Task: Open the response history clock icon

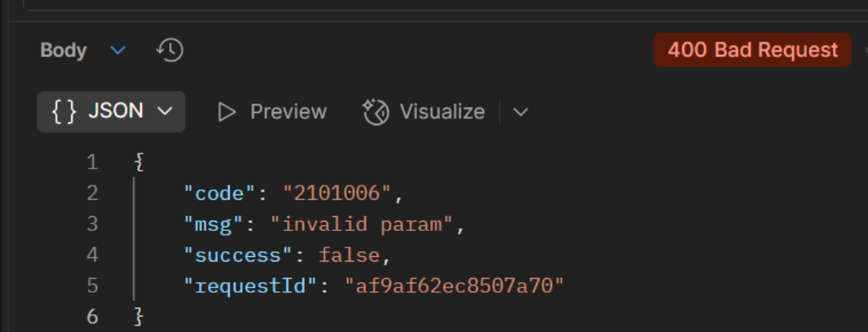Action: coord(170,51)
